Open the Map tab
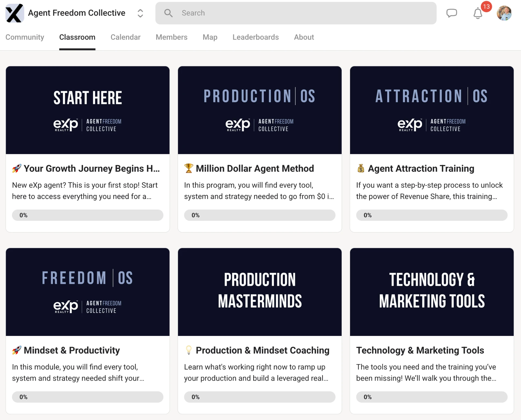Screen dimensions: 521x420 pos(210,37)
